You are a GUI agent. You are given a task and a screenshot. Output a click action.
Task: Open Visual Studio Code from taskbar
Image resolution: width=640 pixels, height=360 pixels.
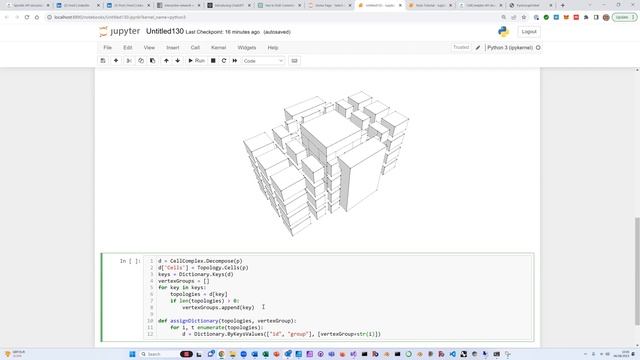pos(453,354)
